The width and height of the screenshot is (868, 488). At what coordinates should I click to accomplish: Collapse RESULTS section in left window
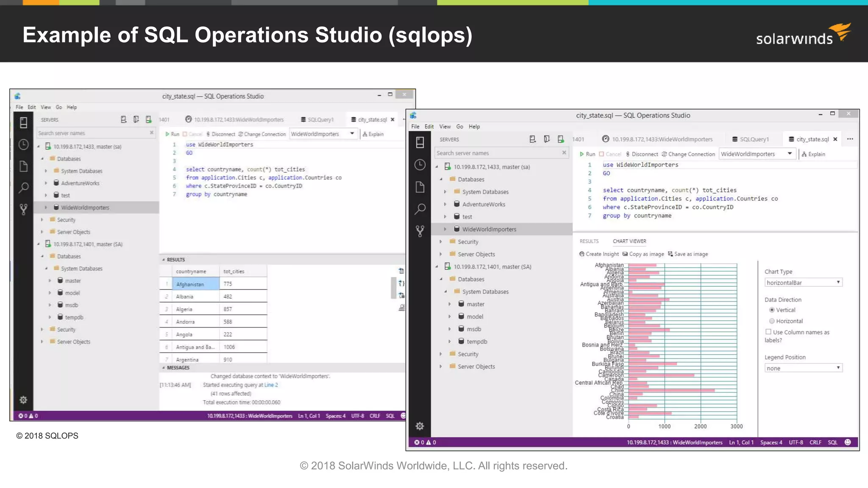[x=164, y=260]
